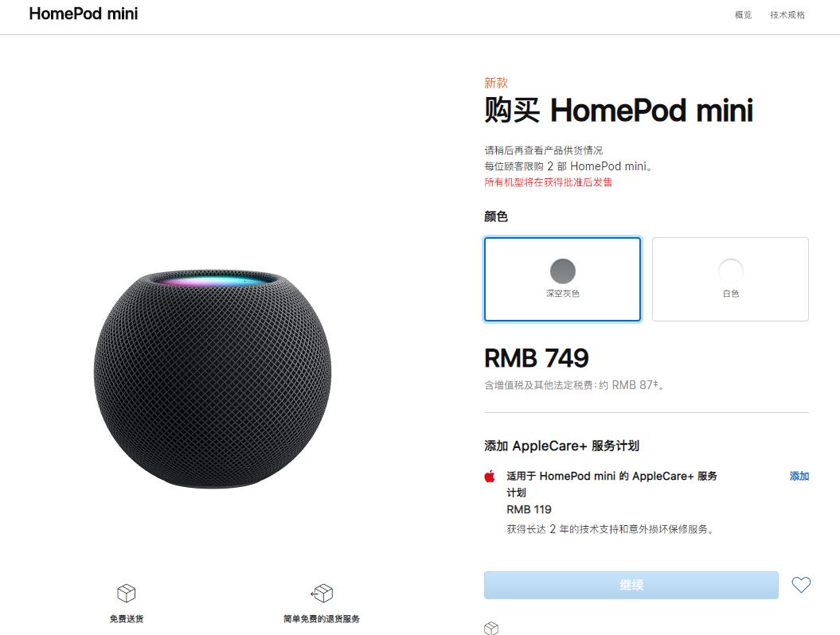Click 添加 to add AppleCare+
This screenshot has width=840, height=635.
[799, 476]
